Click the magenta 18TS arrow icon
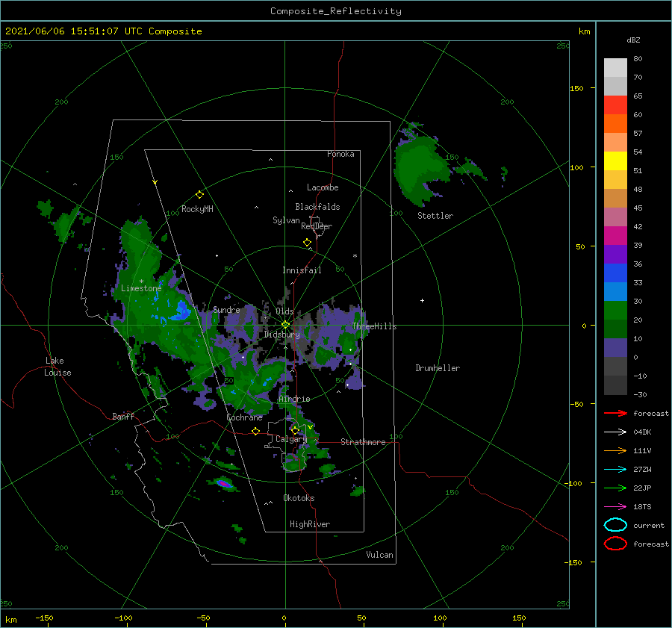Viewport: 672px width, 628px height. tap(615, 507)
